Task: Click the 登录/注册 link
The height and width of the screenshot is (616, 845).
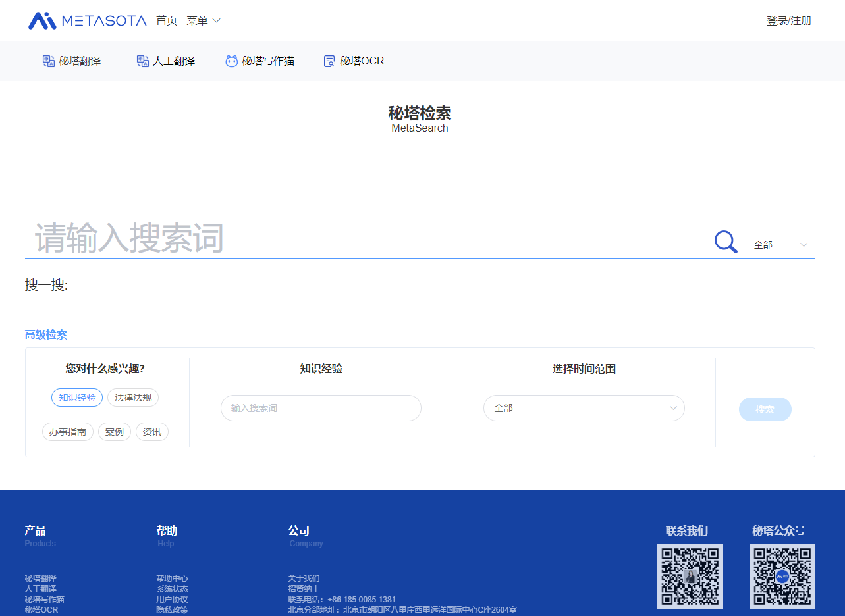Action: 789,20
